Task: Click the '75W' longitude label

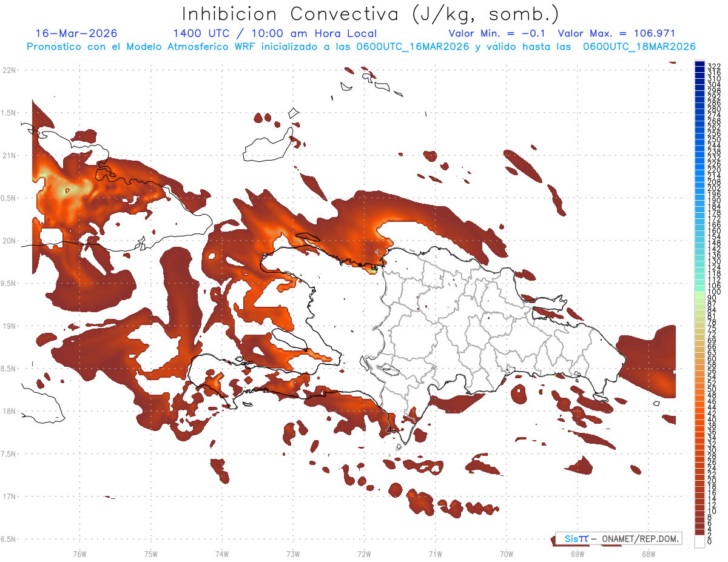Action: pyautogui.click(x=150, y=554)
